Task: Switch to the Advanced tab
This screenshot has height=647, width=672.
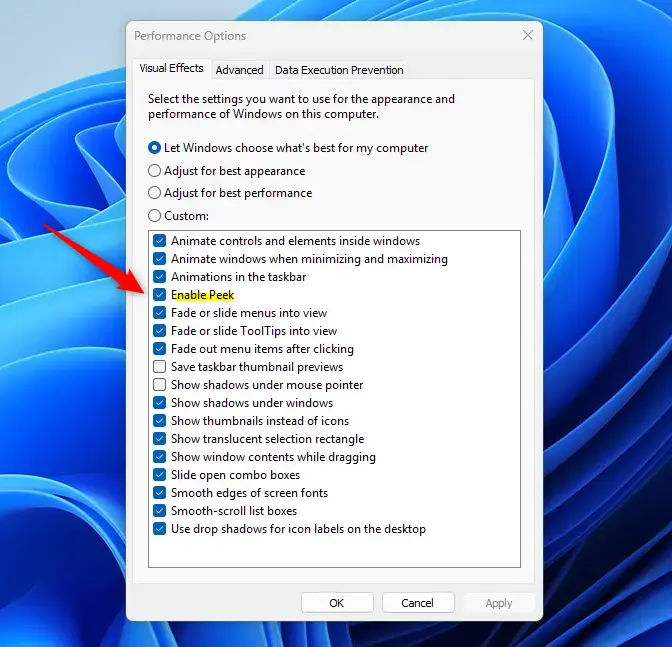Action: [x=239, y=70]
